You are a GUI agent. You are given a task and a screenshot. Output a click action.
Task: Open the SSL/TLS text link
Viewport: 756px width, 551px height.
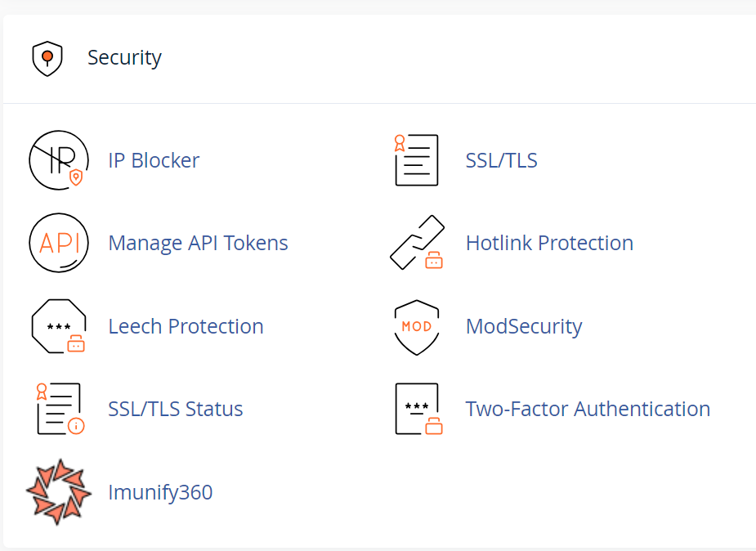click(x=502, y=160)
